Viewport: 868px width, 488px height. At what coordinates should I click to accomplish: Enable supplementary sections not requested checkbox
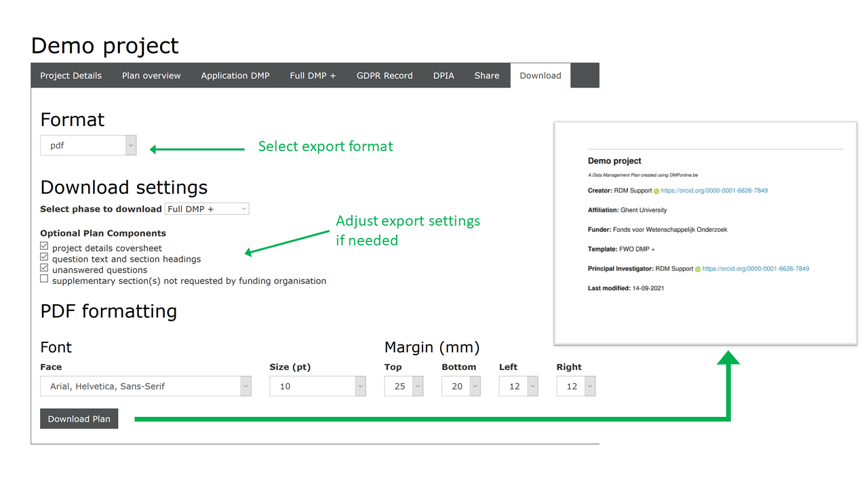coord(44,279)
